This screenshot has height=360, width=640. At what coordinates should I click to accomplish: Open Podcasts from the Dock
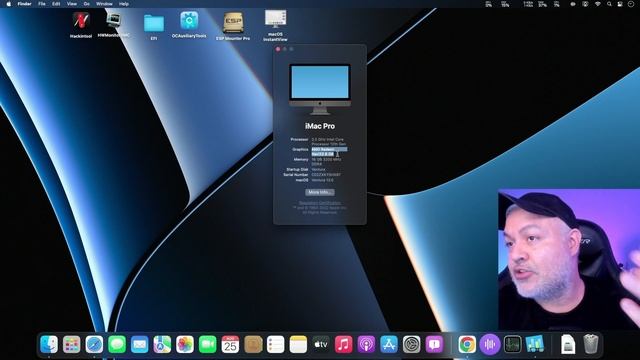click(x=366, y=344)
